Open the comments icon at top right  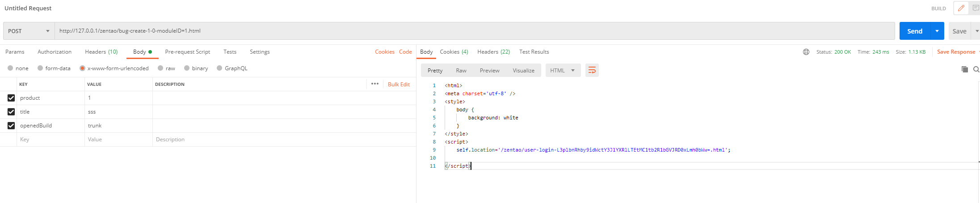[x=975, y=8]
